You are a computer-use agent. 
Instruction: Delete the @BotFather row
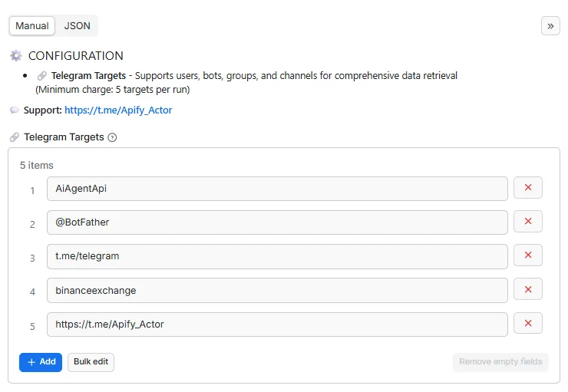(528, 222)
